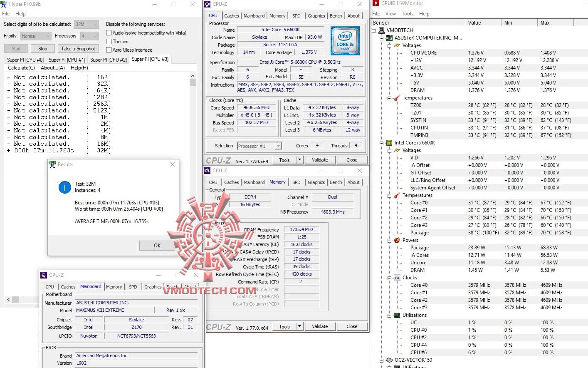Image resolution: width=588 pixels, height=368 pixels.
Task: Click the CPU-Z icon in the title bar
Action: [207, 4]
